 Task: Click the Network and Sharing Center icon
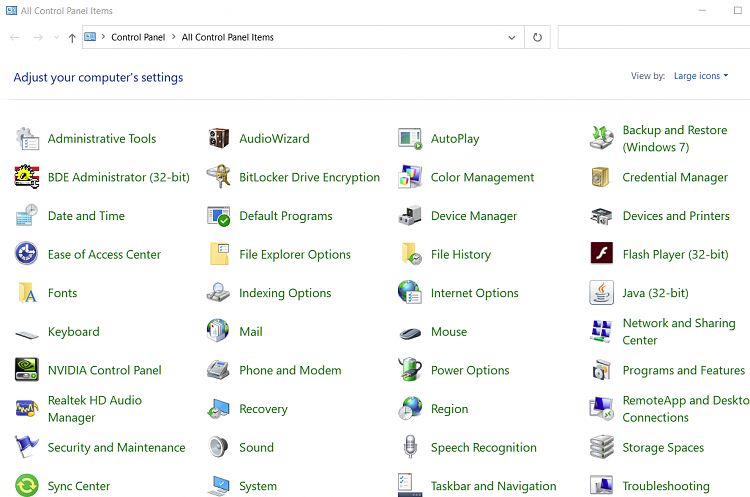[x=601, y=331]
